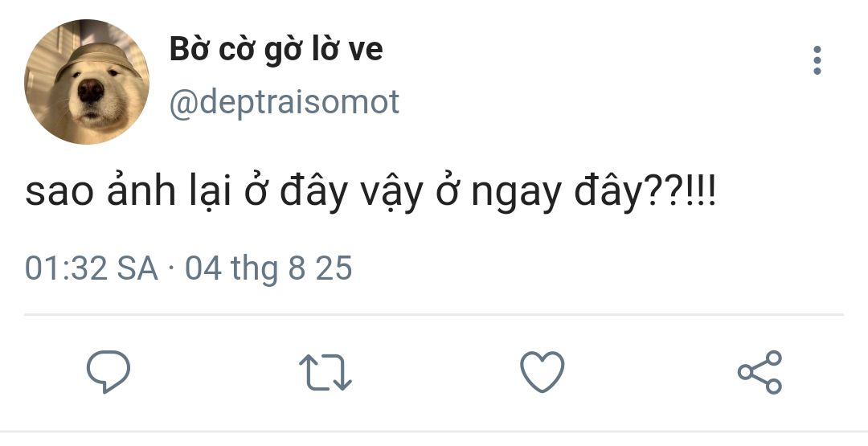The height and width of the screenshot is (446, 868).
Task: Open the dog profile picture
Action: [87, 82]
